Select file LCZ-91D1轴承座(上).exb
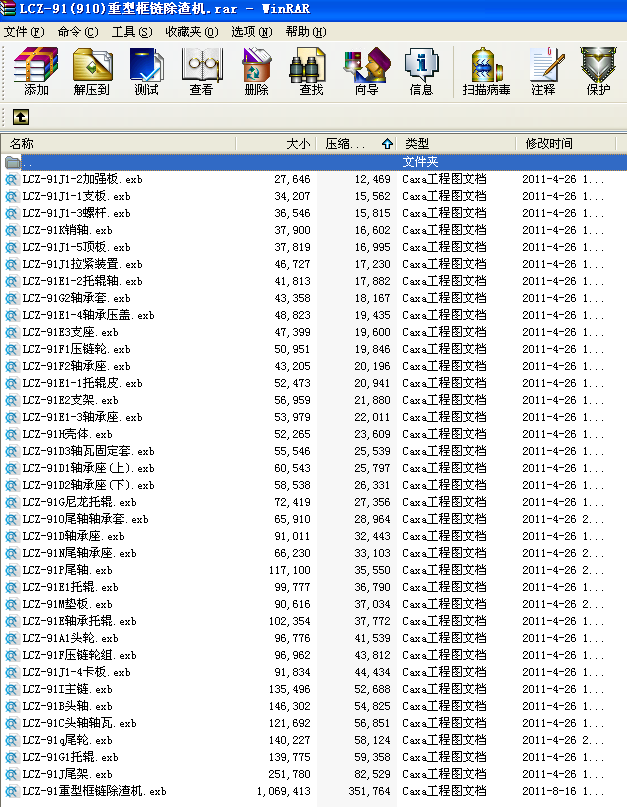Viewport: 627px width, 807px height. (88, 468)
